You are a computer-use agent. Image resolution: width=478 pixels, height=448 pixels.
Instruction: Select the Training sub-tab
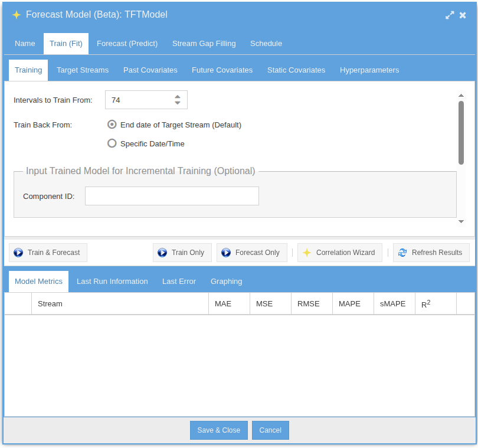28,70
